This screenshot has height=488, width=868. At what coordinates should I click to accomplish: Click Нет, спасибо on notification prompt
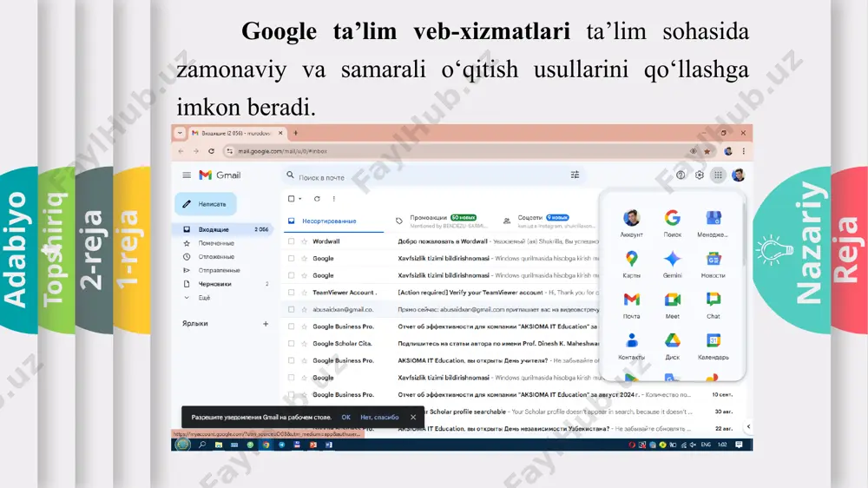click(x=379, y=417)
